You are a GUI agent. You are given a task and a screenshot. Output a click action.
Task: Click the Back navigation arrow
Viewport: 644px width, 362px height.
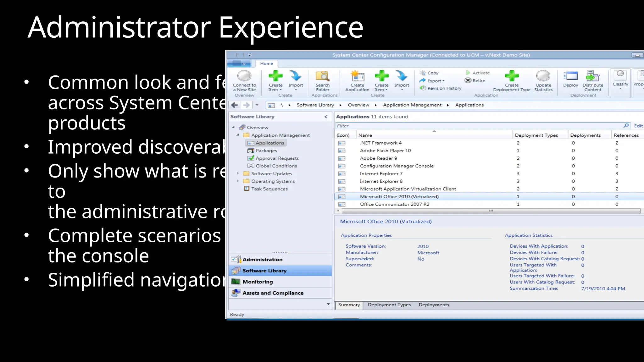(x=234, y=105)
